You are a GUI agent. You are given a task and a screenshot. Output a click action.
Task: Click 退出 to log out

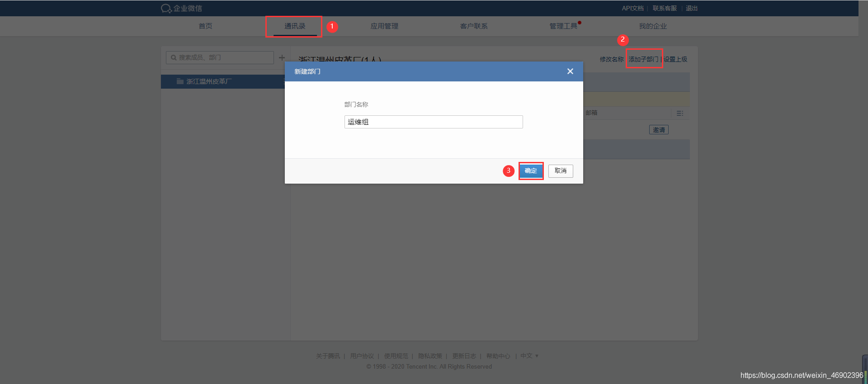pos(692,8)
